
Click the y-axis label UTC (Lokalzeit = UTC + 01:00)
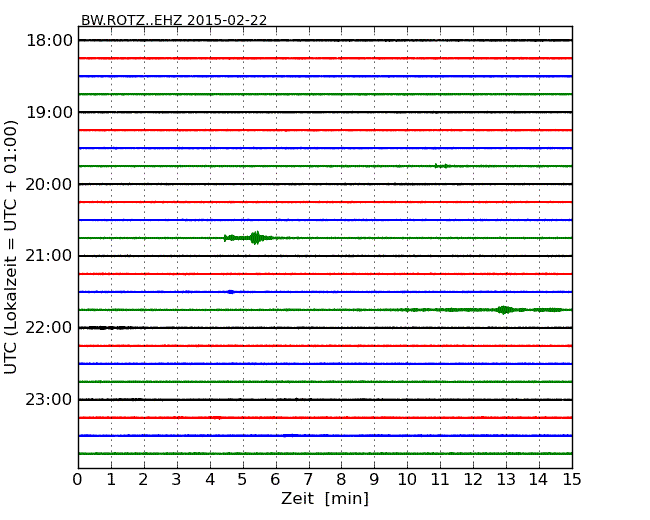click(10, 247)
